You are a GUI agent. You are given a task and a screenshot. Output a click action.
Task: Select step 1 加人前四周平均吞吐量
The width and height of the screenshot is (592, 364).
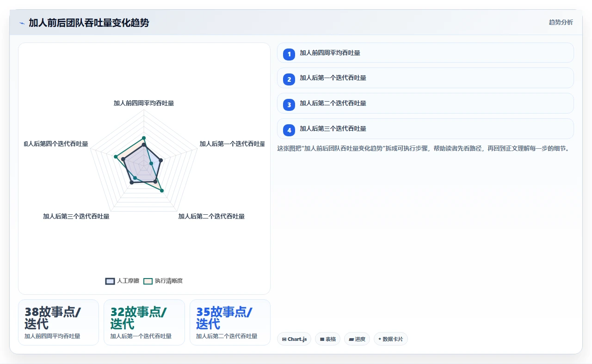coord(425,53)
